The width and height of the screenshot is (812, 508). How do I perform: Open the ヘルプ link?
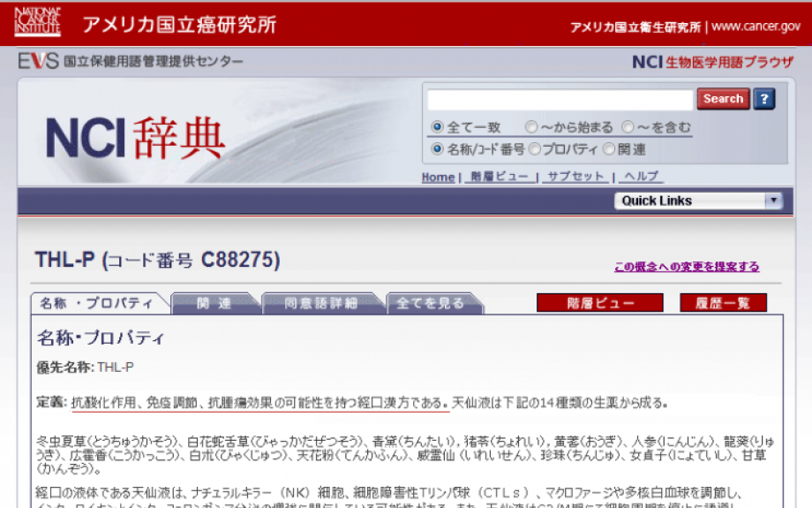(641, 177)
